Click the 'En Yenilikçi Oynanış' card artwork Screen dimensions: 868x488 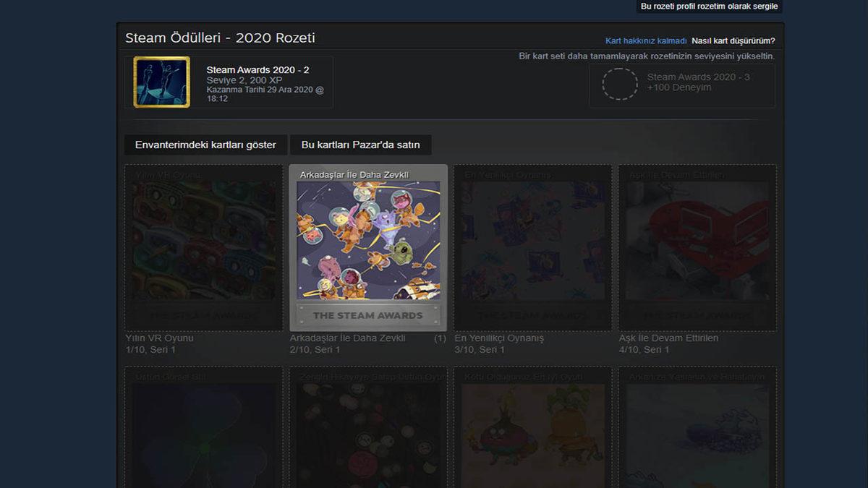point(533,246)
